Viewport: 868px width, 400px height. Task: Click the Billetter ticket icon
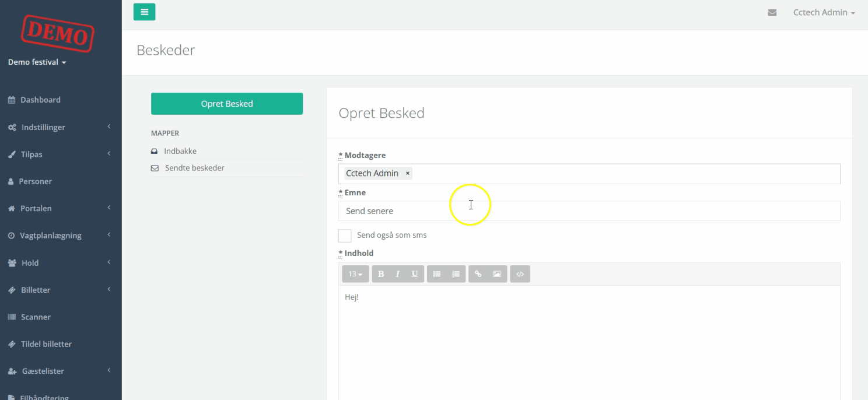pyautogui.click(x=12, y=290)
